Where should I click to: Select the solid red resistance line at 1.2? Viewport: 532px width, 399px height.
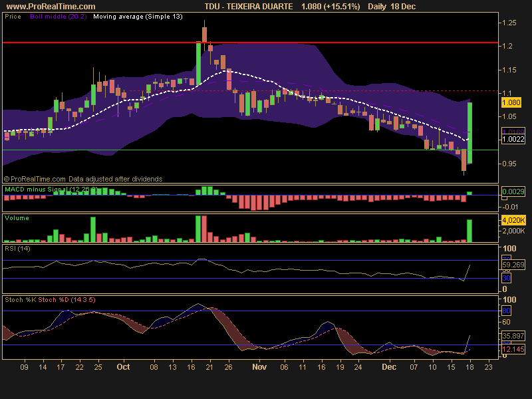pos(250,43)
